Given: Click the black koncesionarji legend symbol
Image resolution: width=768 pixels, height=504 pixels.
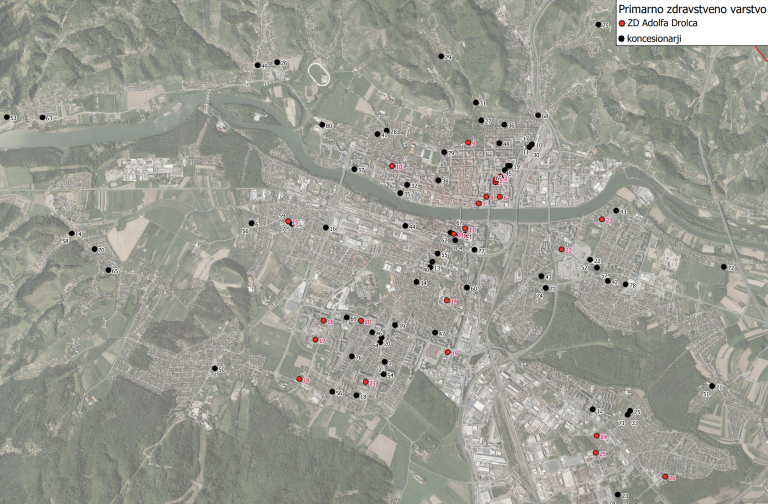Looking at the screenshot, I should click(x=621, y=37).
